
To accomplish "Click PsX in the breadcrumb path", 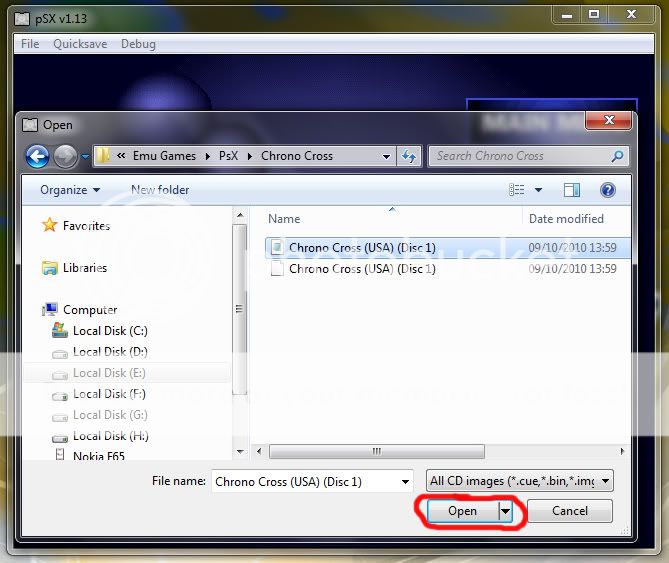I will [x=228, y=156].
